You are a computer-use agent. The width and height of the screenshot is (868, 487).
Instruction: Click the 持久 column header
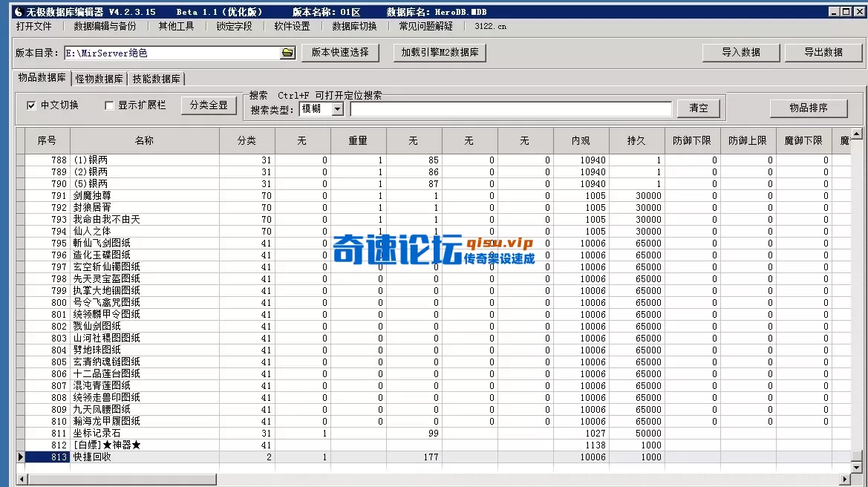[x=636, y=140]
